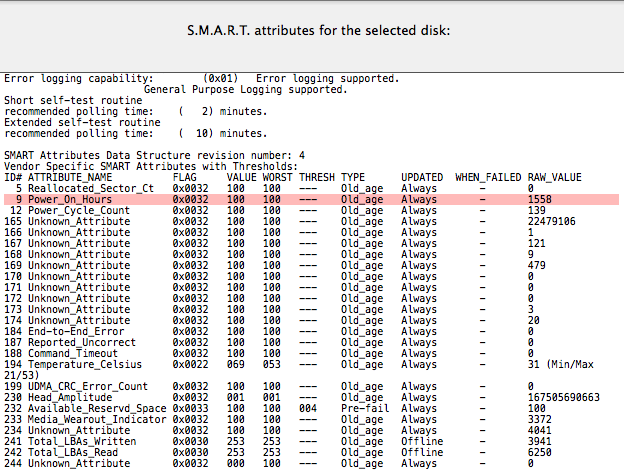Click the 069 value in the temperature row
624x476 pixels.
pyautogui.click(x=236, y=365)
